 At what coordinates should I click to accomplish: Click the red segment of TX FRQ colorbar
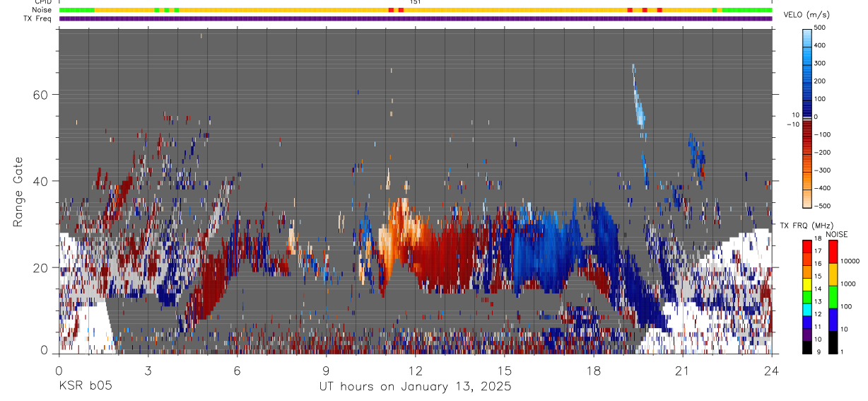pos(807,248)
